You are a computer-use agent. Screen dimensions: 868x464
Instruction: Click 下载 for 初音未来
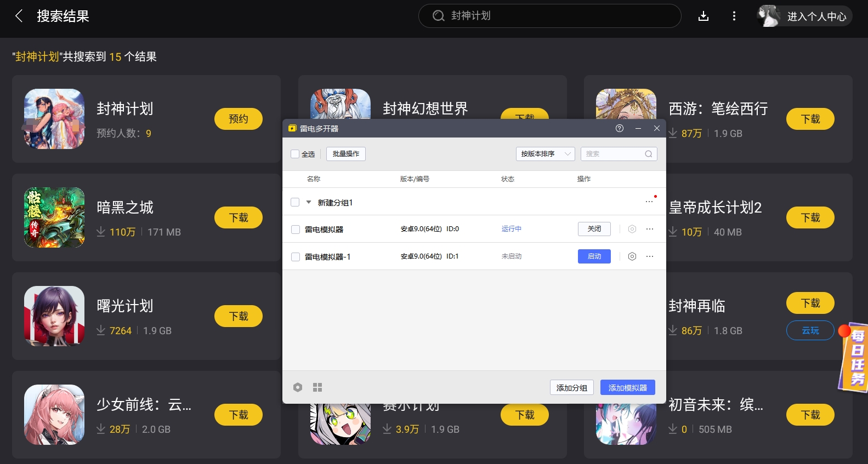pyautogui.click(x=810, y=415)
